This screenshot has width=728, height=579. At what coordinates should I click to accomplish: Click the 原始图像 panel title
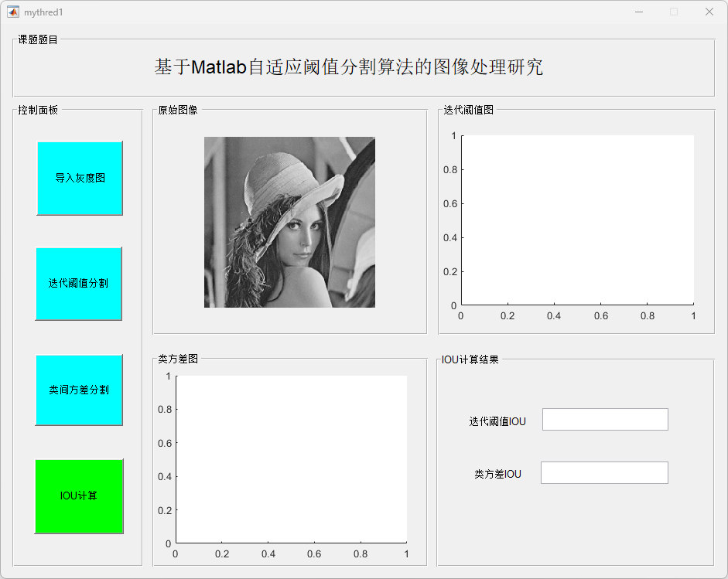tap(178, 110)
